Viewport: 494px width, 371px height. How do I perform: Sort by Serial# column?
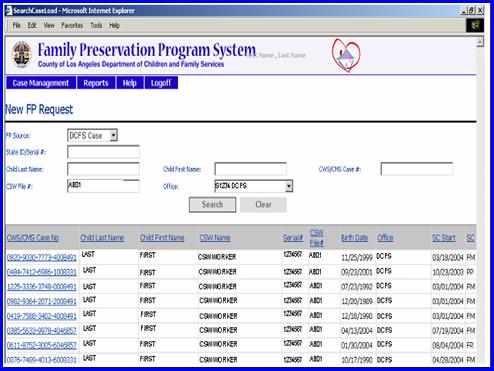(x=293, y=238)
